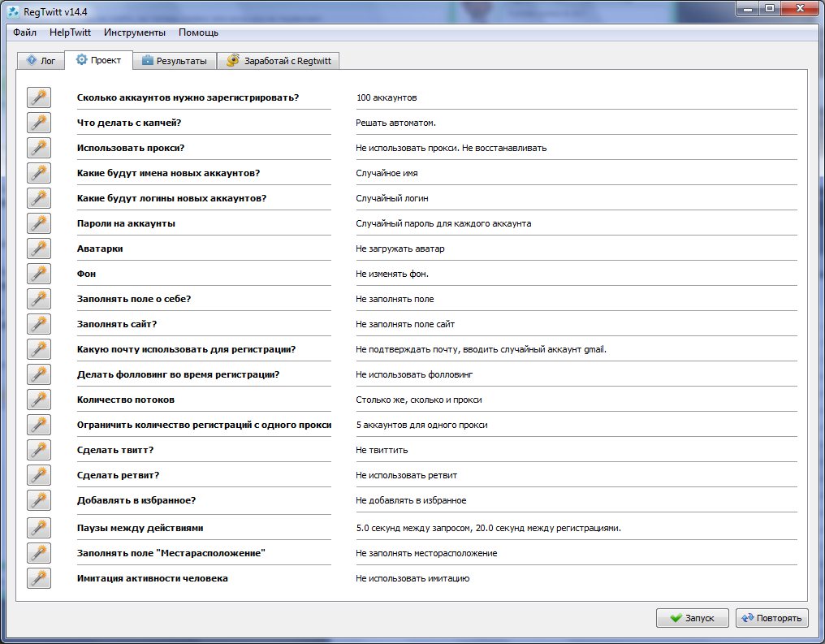
Task: Select the Проект tab
Action: (98, 60)
